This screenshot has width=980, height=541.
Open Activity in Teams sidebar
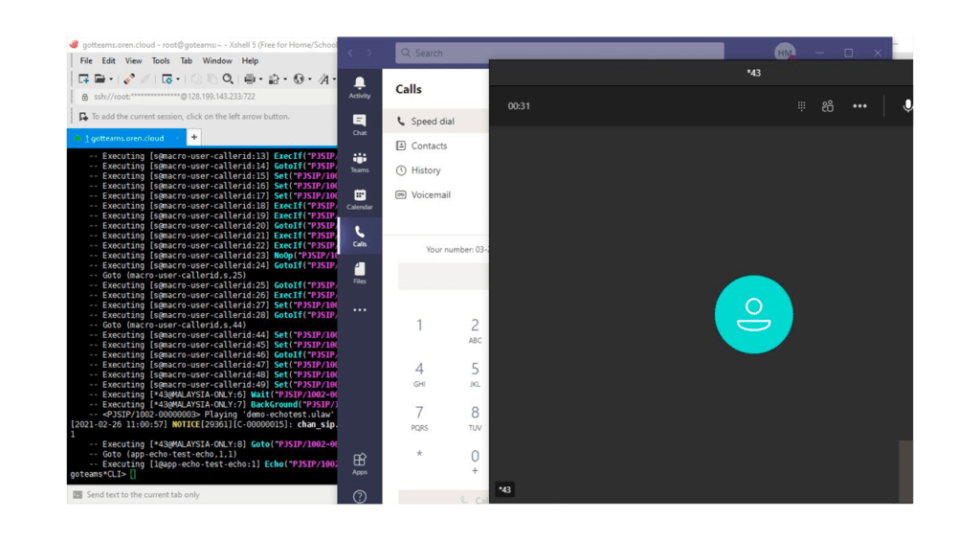(360, 87)
